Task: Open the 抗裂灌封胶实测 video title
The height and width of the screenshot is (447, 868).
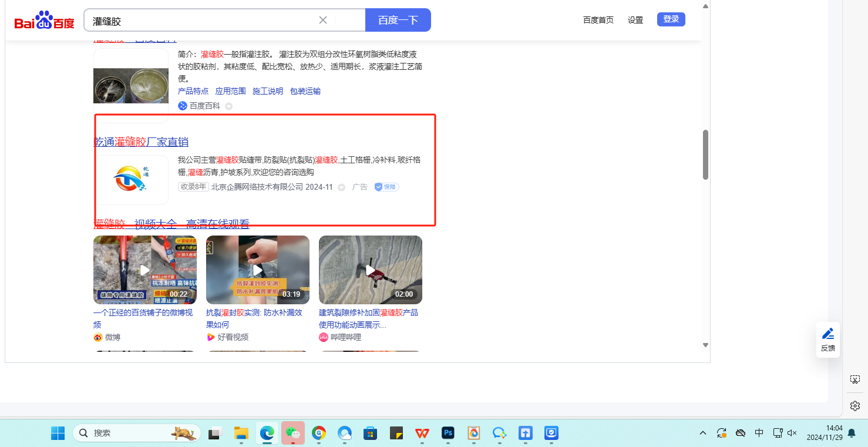Action: click(x=254, y=318)
